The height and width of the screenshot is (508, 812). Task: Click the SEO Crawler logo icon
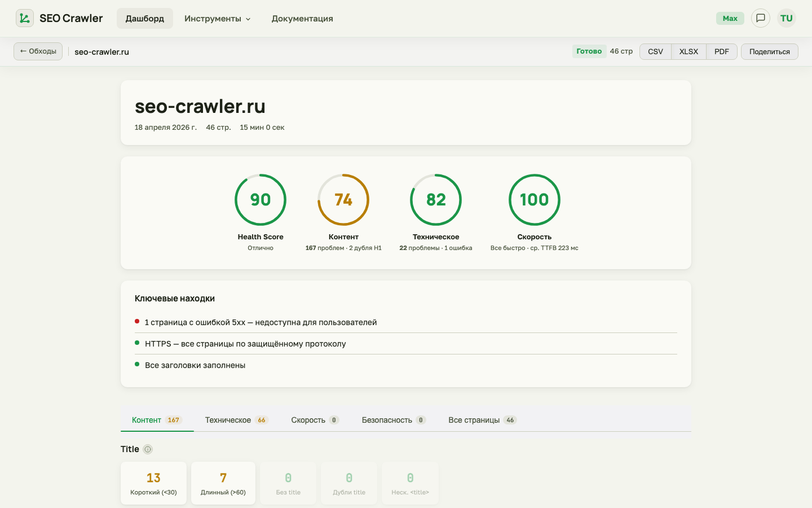click(25, 18)
